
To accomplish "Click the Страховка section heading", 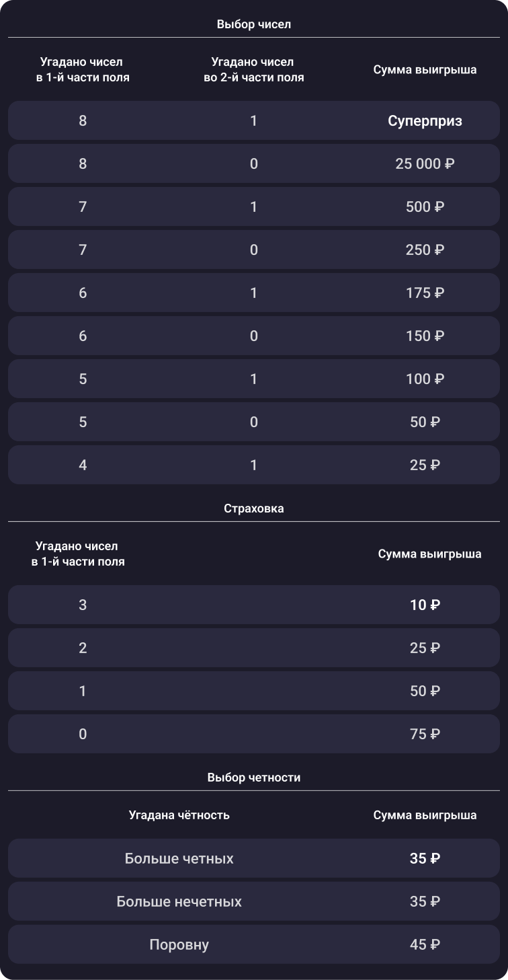I will coord(254,508).
